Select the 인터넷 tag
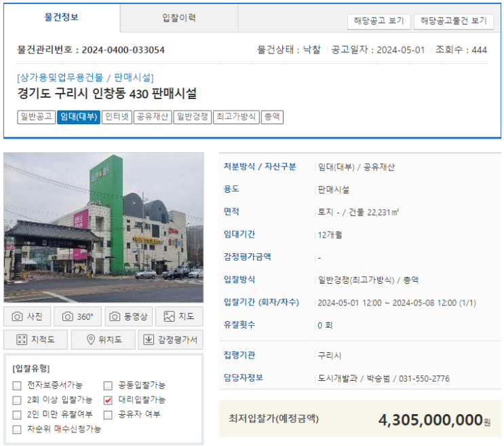The width and height of the screenshot is (504, 446). (117, 117)
